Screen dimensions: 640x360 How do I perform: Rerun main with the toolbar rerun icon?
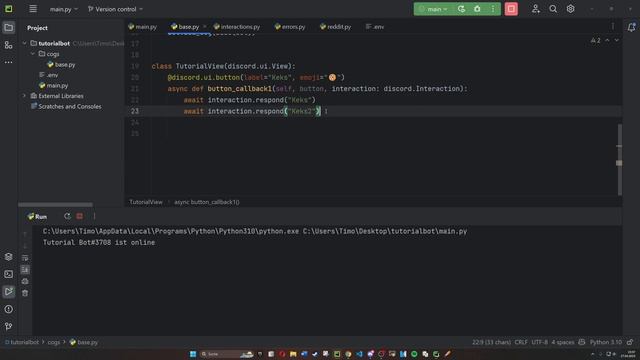(461, 9)
